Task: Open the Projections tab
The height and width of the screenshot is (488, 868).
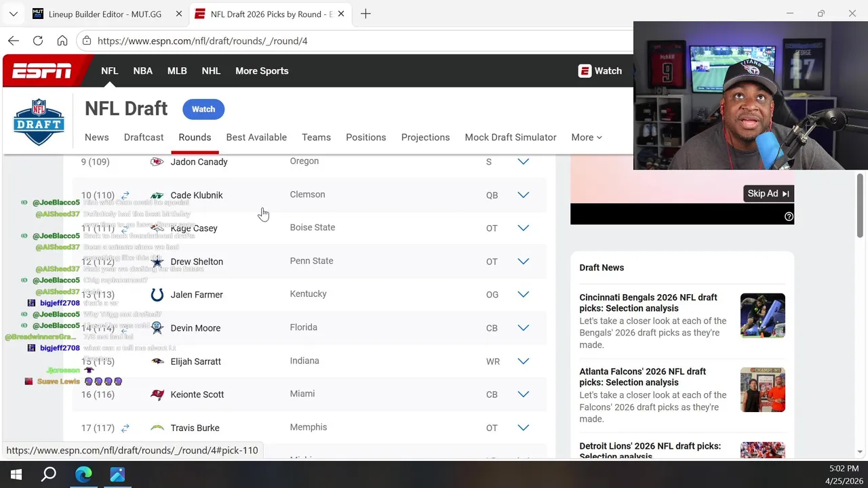Action: [425, 137]
